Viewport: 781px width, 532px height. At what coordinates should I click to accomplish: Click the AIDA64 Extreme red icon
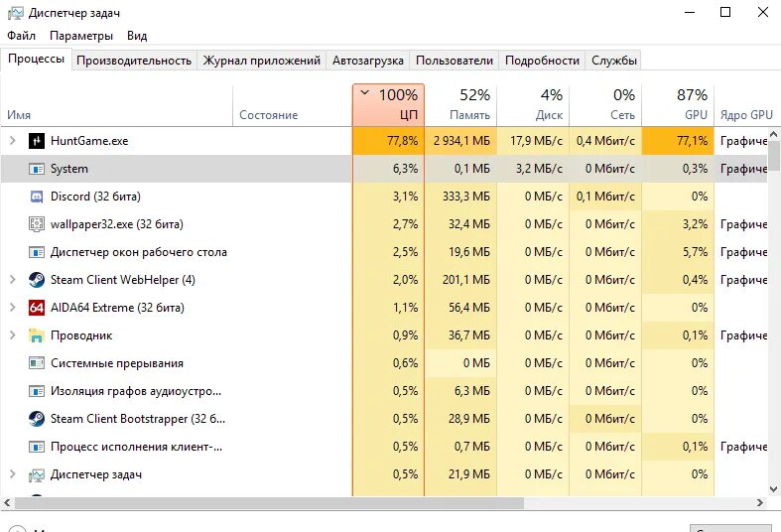(x=37, y=308)
